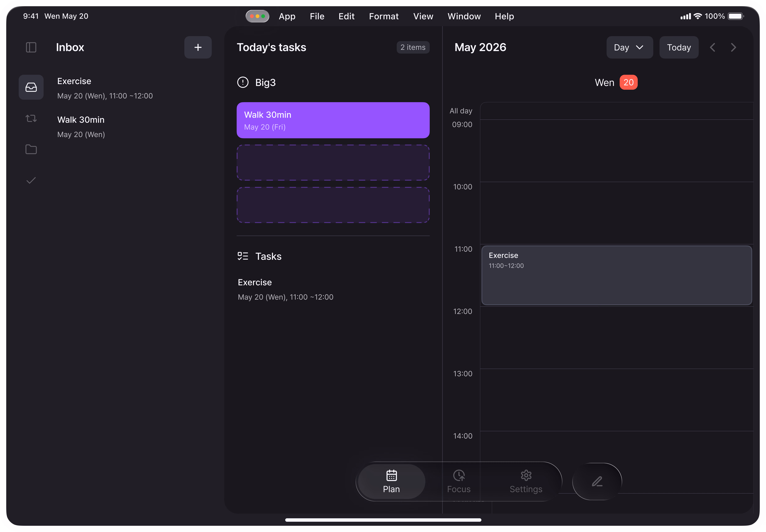
Task: Click the 13:00 time slot
Action: [616, 400]
